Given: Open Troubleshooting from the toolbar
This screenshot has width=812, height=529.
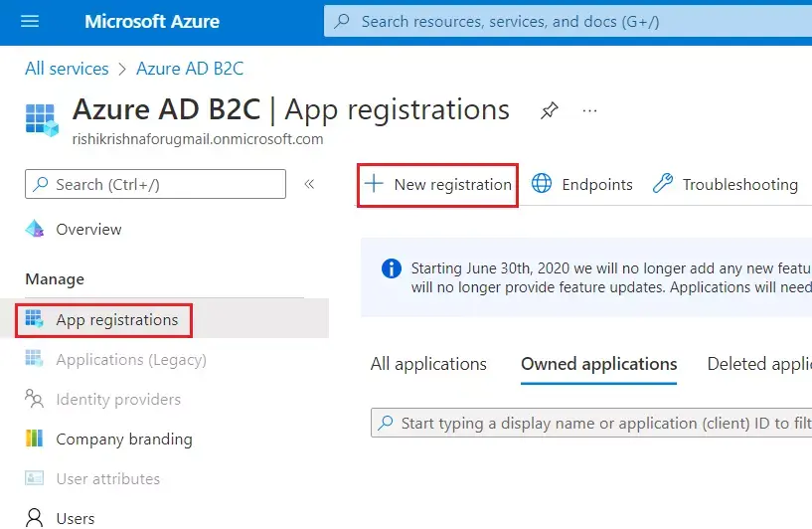Looking at the screenshot, I should 725,184.
